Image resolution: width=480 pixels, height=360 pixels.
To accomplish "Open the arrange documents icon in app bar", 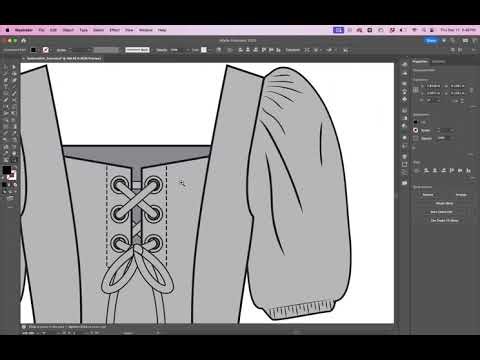I will pos(465,41).
